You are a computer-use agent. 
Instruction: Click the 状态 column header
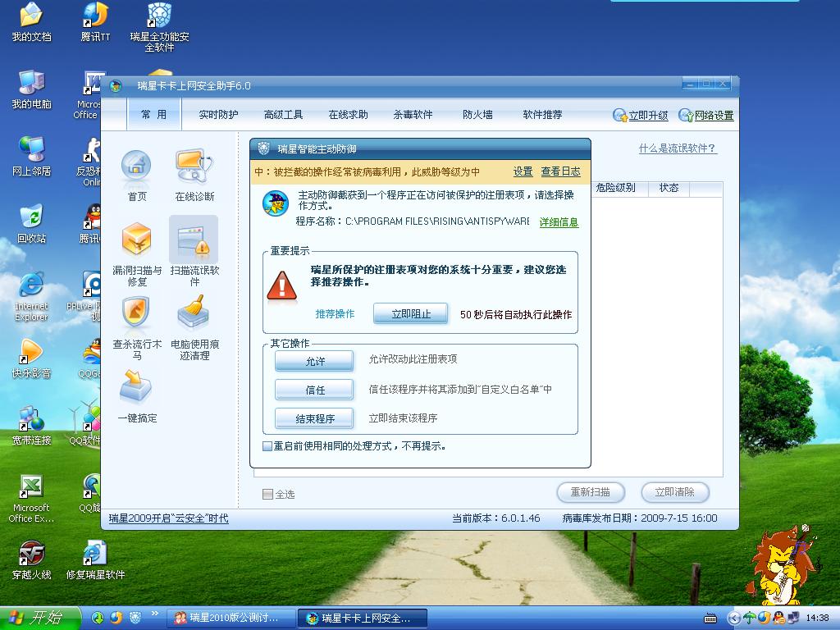click(x=669, y=188)
